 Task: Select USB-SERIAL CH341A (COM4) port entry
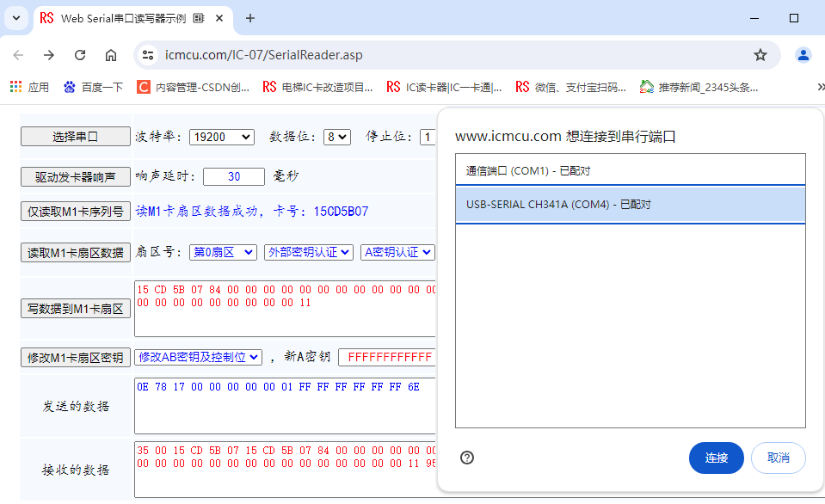[x=630, y=205]
